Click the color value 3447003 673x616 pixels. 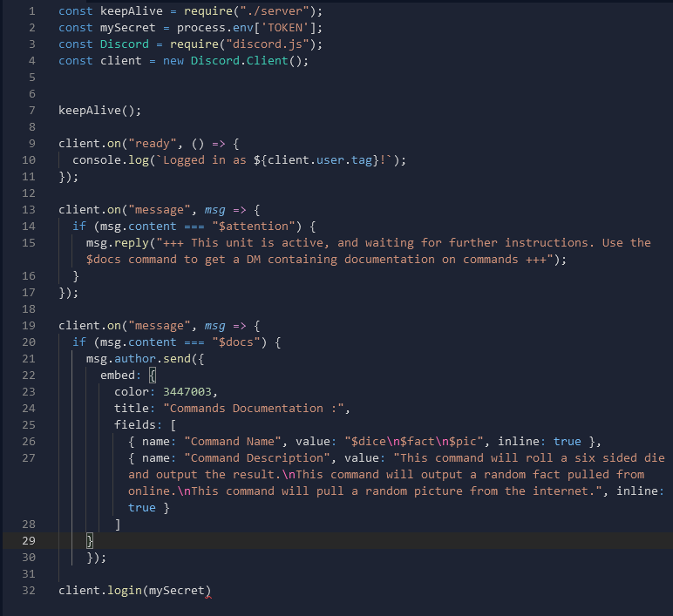click(x=189, y=392)
